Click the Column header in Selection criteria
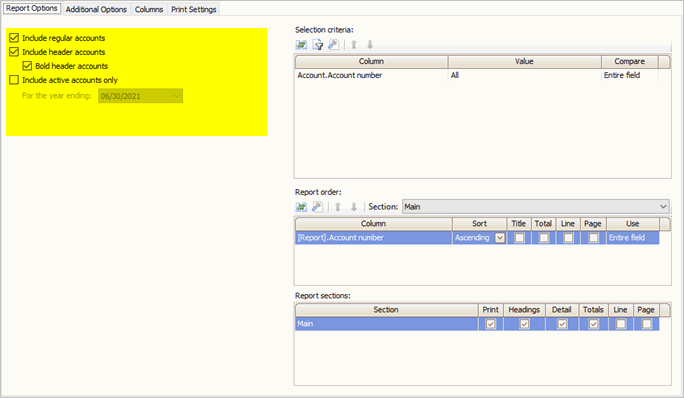 (x=371, y=62)
